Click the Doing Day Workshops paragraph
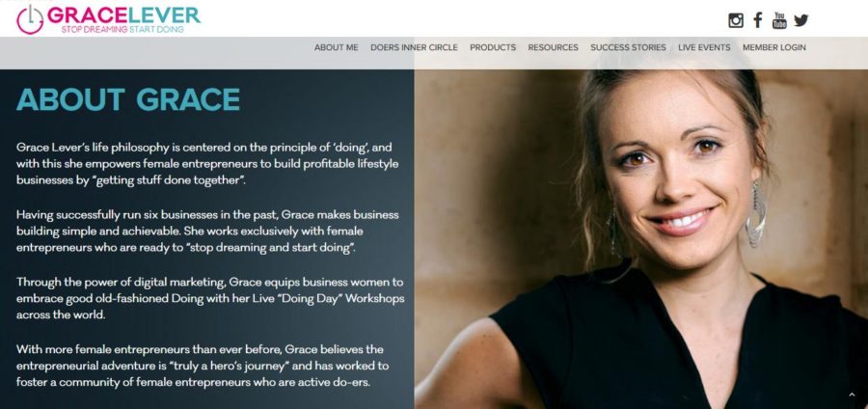 click(210, 298)
